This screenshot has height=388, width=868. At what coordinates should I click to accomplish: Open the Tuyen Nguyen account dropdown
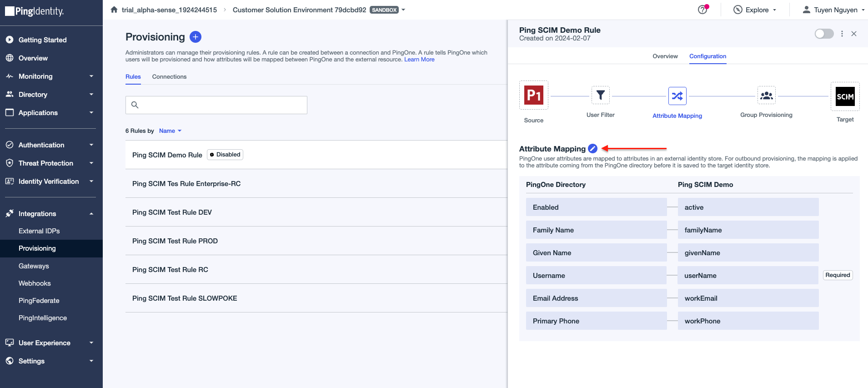click(x=833, y=10)
